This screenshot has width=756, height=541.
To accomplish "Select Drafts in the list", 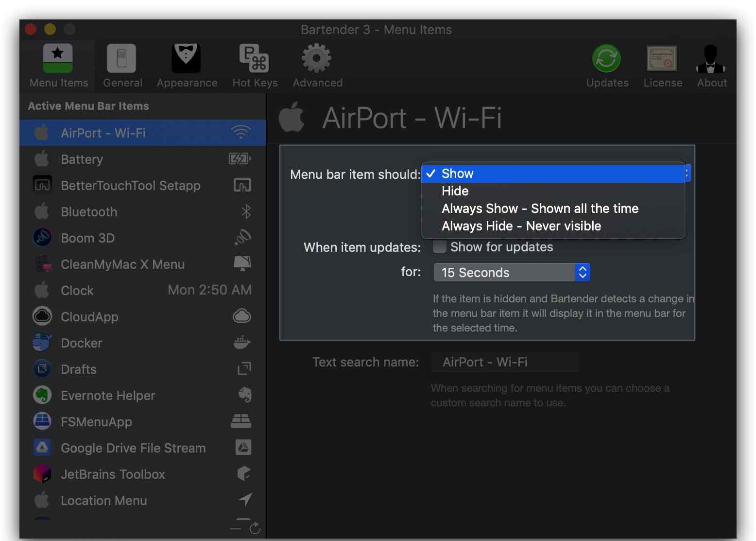I will [x=142, y=369].
